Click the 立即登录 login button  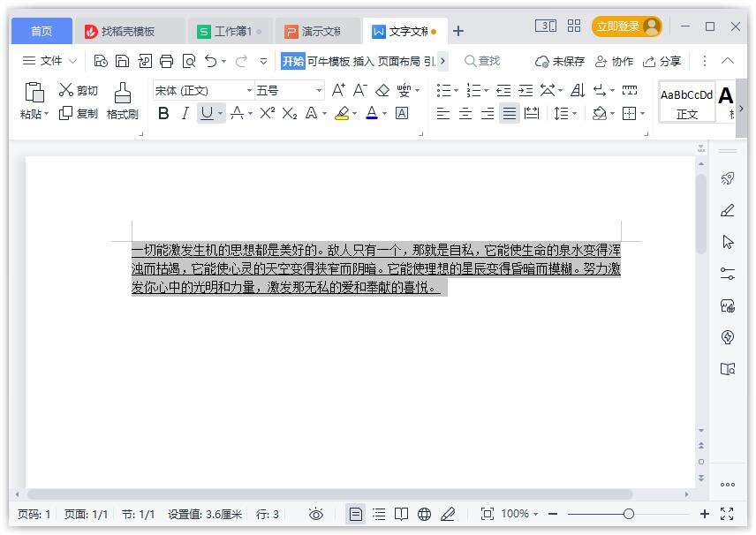626,26
